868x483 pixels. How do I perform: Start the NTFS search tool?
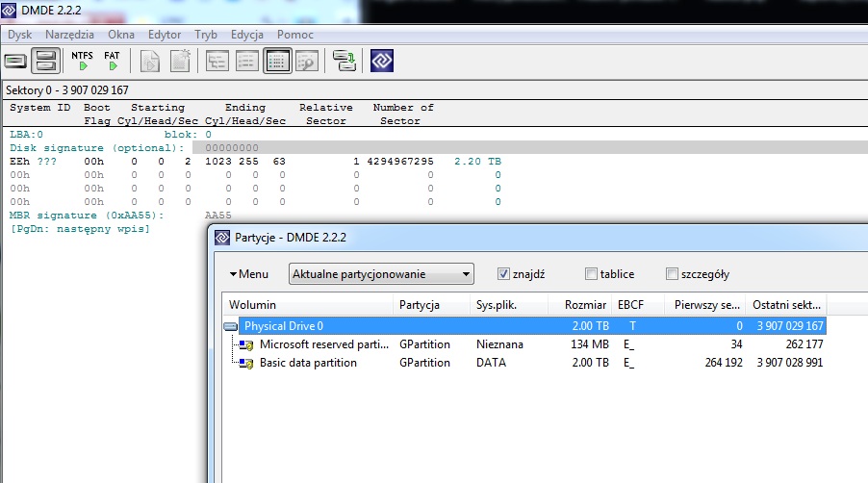point(82,61)
